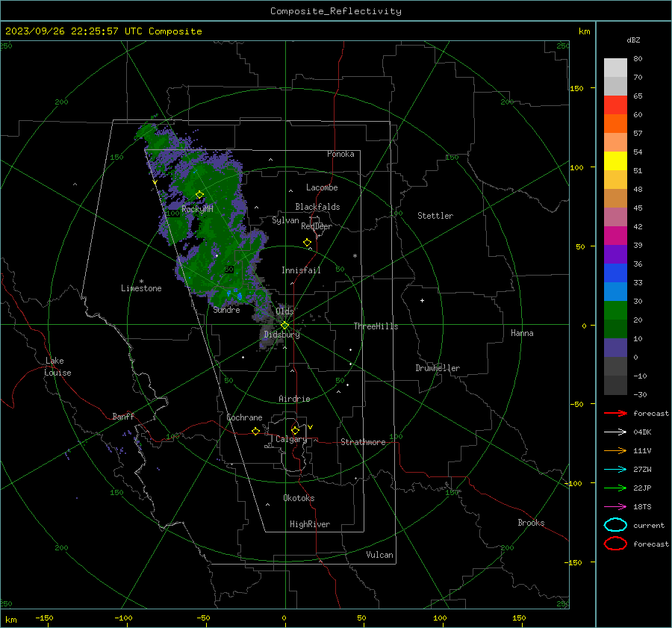Choose the green 22JP arrow legend icon
672x628 pixels.
tap(615, 488)
